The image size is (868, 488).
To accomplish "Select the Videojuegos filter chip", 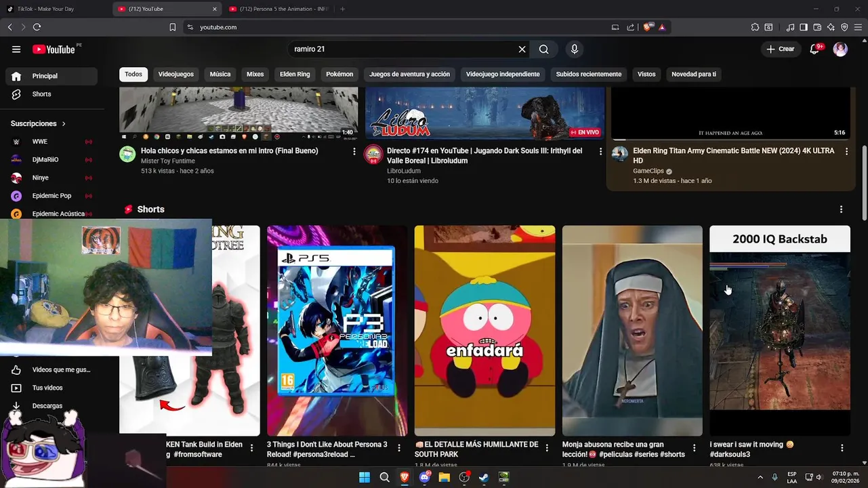I will pyautogui.click(x=175, y=75).
